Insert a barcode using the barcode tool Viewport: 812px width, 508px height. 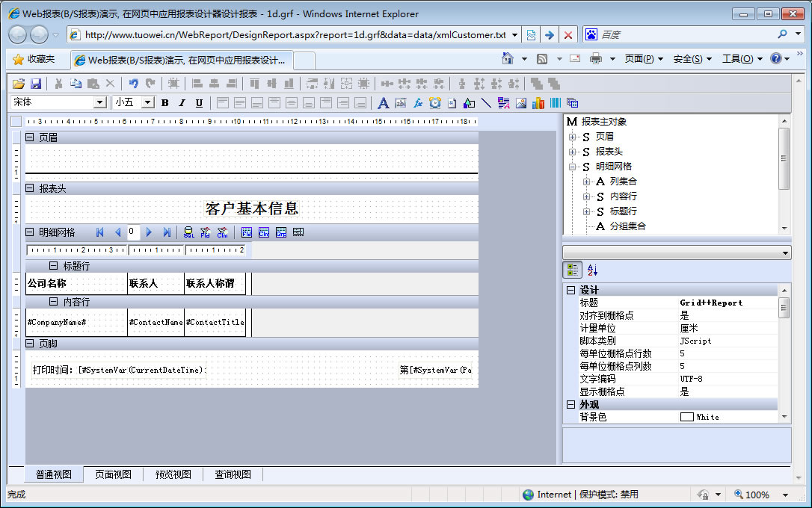(556, 103)
